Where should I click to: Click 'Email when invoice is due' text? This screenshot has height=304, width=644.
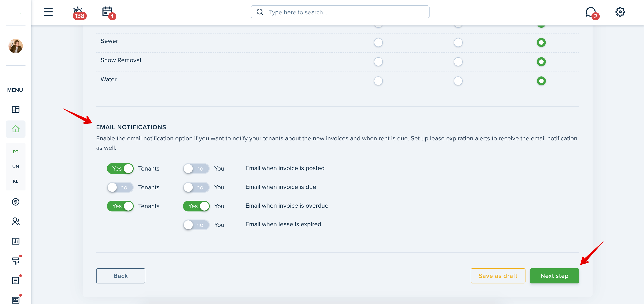point(281,187)
